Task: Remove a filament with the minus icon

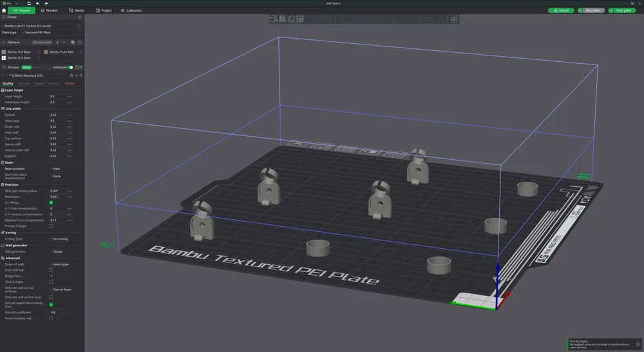Action: [x=64, y=43]
